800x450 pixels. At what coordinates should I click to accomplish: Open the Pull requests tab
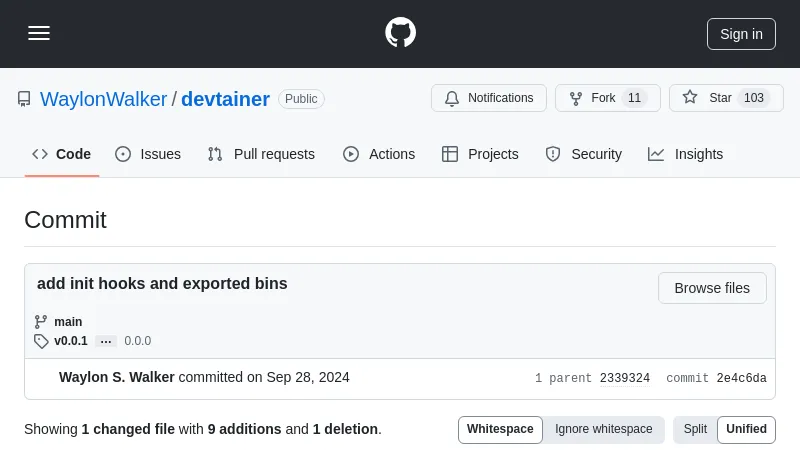point(261,154)
